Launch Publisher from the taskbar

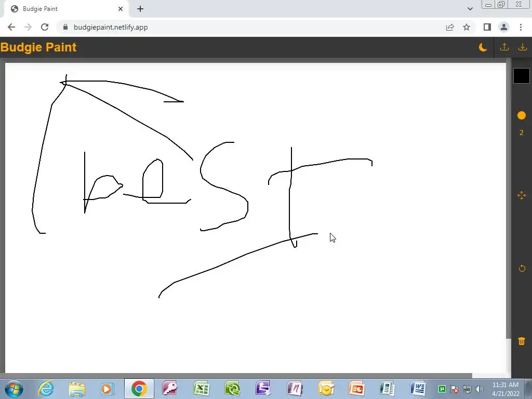coord(387,389)
